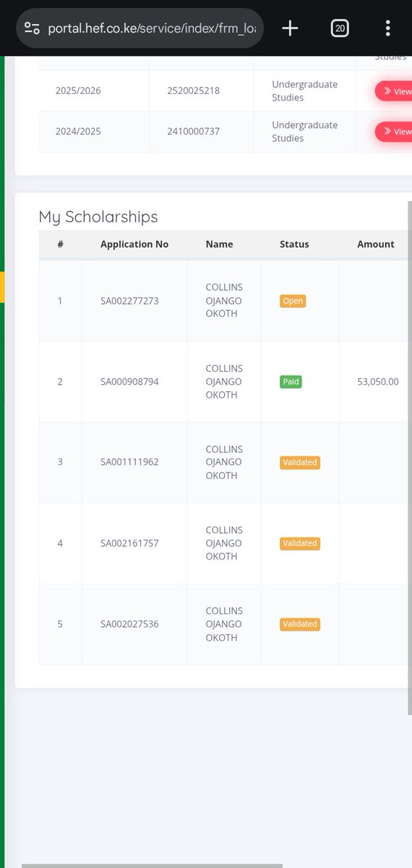Click name COLLINS OJANGO OKOTH in row 5
The image size is (412, 868).
(224, 624)
